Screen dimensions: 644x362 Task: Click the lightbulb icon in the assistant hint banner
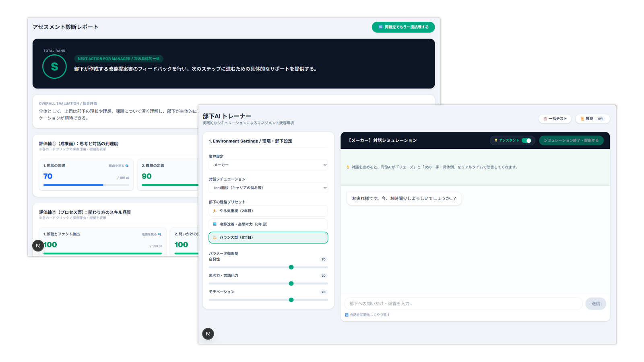pyautogui.click(x=348, y=167)
